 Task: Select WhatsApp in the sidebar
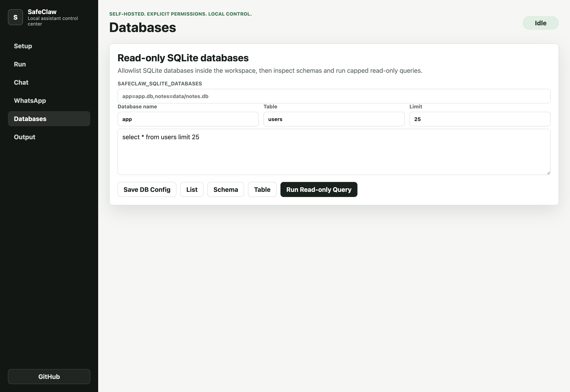49,100
